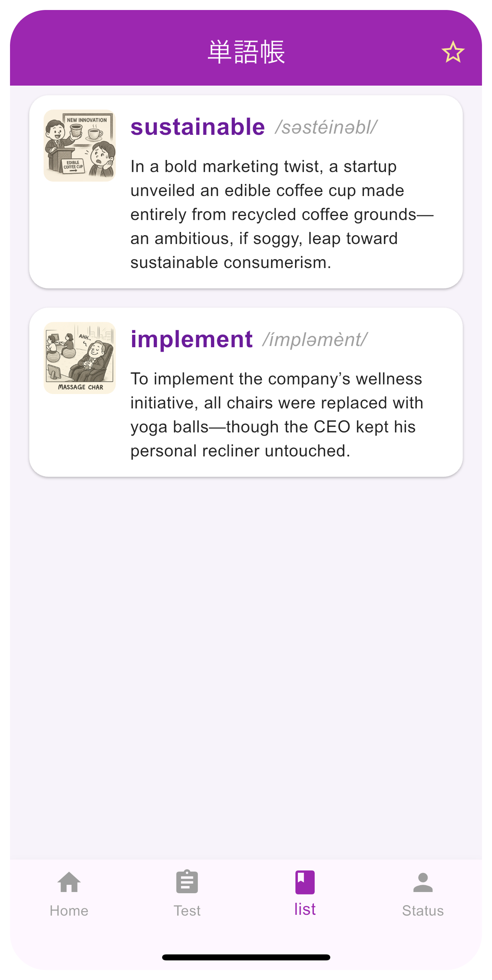
Task: Select the list bookmark book icon
Action: pyautogui.click(x=305, y=882)
